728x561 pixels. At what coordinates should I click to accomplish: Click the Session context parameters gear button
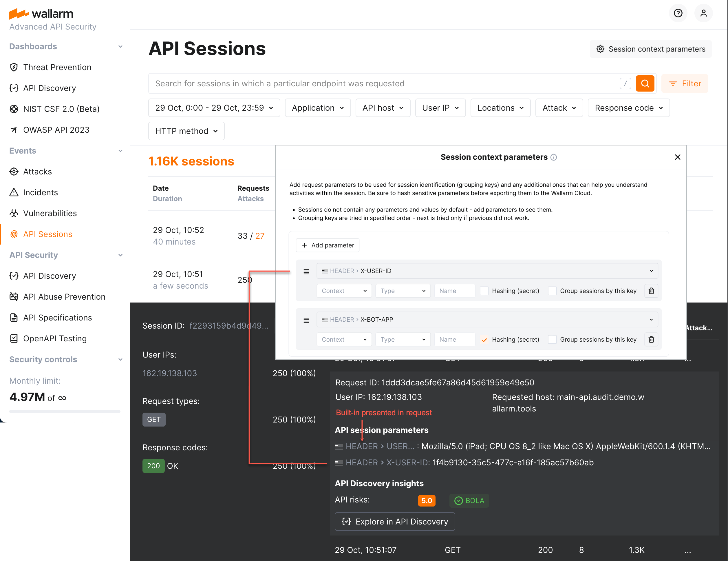coord(650,49)
